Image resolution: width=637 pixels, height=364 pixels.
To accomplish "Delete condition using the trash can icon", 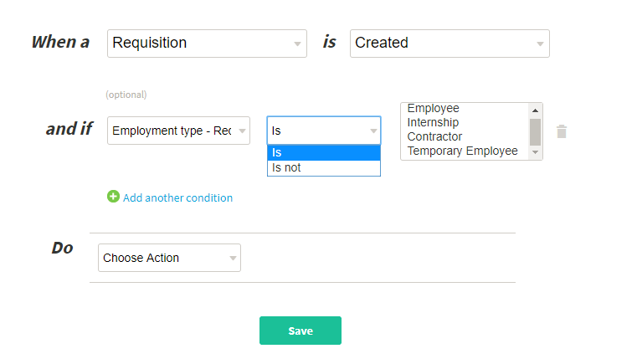I will coord(562,131).
